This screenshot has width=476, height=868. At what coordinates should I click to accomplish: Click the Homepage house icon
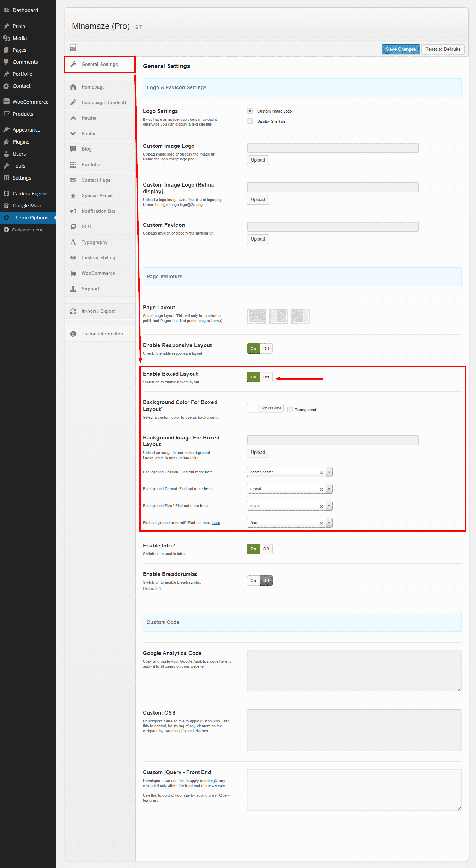point(73,87)
